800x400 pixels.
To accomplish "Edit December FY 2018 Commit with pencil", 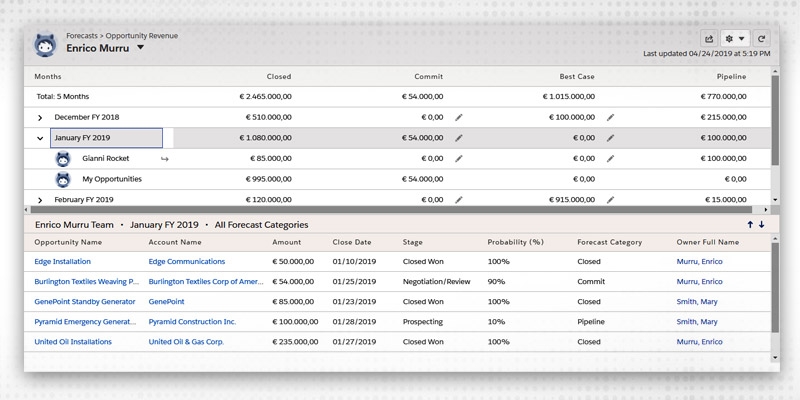I will [458, 117].
